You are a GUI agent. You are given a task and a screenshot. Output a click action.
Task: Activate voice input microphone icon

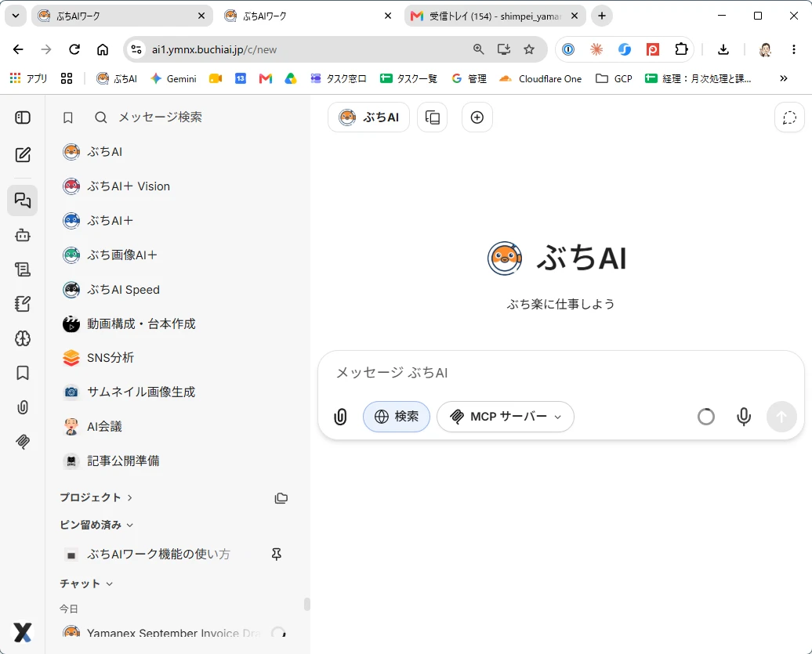pyautogui.click(x=744, y=417)
